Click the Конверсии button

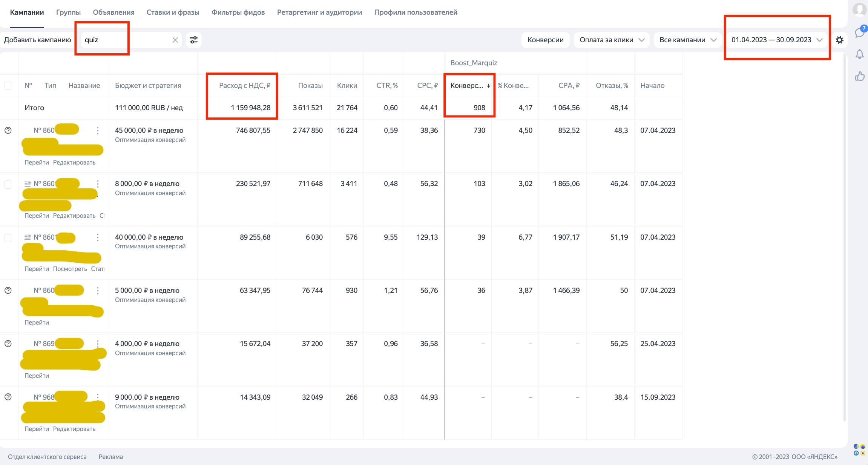[x=545, y=40]
